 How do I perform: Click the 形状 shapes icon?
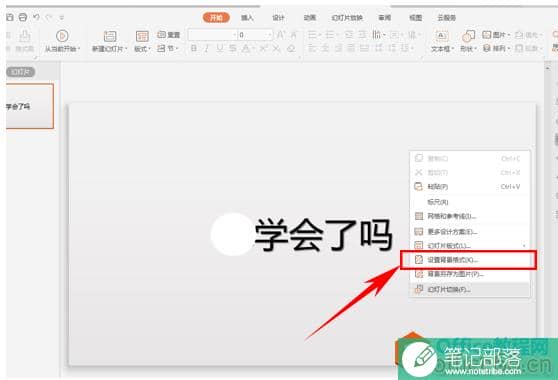468,36
